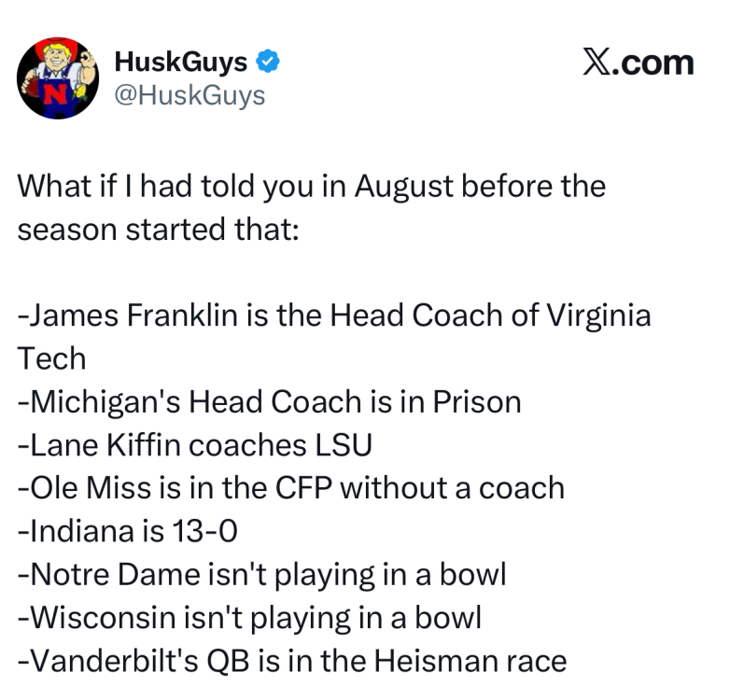Select the Michigan's Head Coach line
730x700 pixels.
(269, 401)
